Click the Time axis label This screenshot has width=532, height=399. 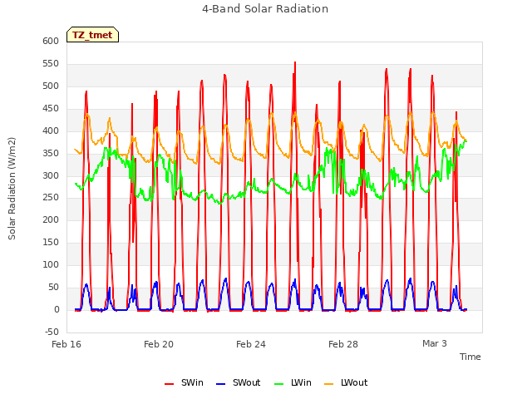tap(470, 357)
